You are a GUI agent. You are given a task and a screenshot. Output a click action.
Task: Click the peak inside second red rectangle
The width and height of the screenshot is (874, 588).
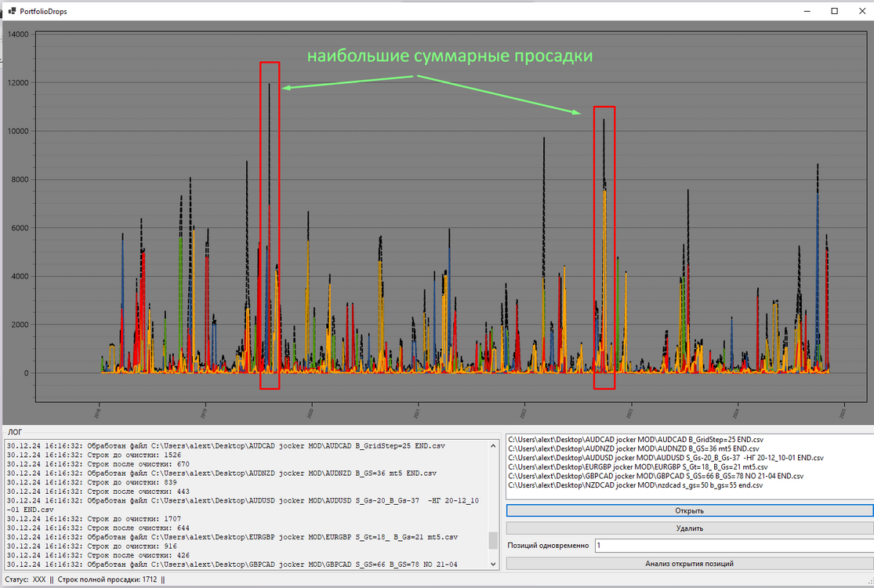click(603, 120)
